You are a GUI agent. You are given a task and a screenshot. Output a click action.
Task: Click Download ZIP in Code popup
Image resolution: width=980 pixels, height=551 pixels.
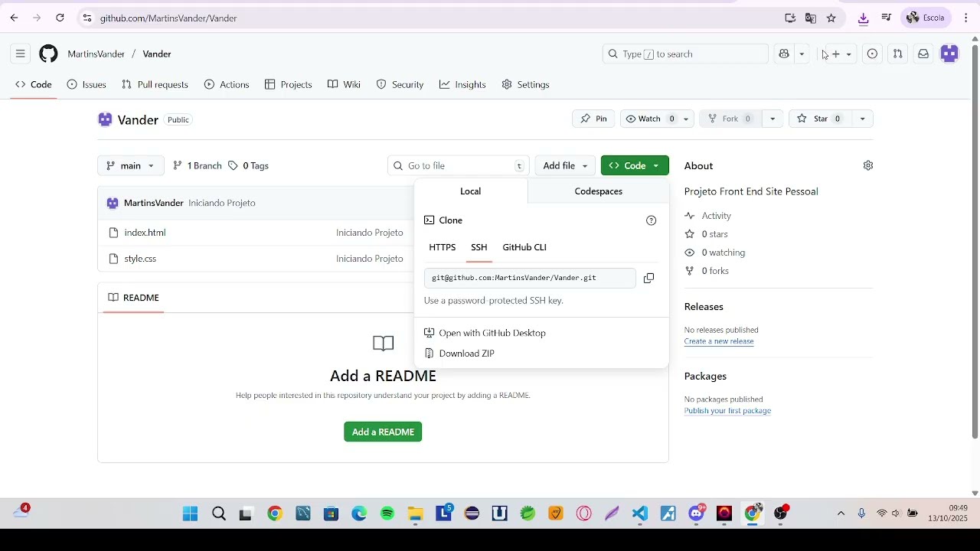pos(467,354)
